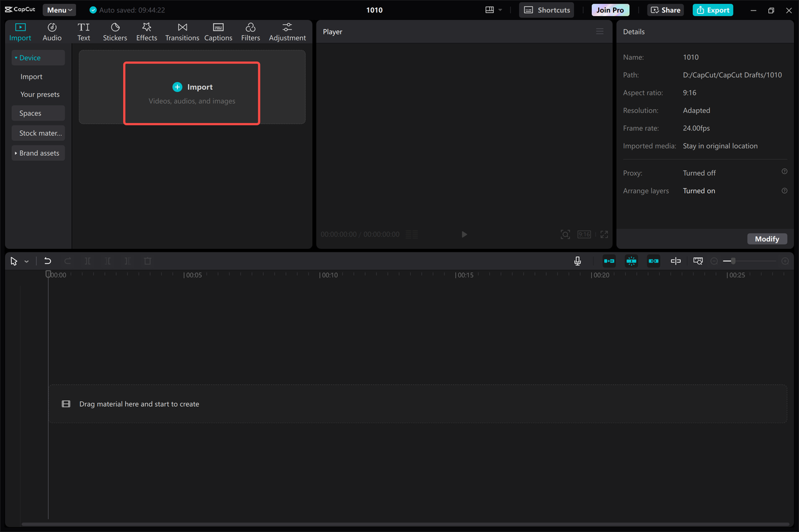Screen dimensions: 799x532
Task: Click the Import area to add media
Action: (x=192, y=93)
